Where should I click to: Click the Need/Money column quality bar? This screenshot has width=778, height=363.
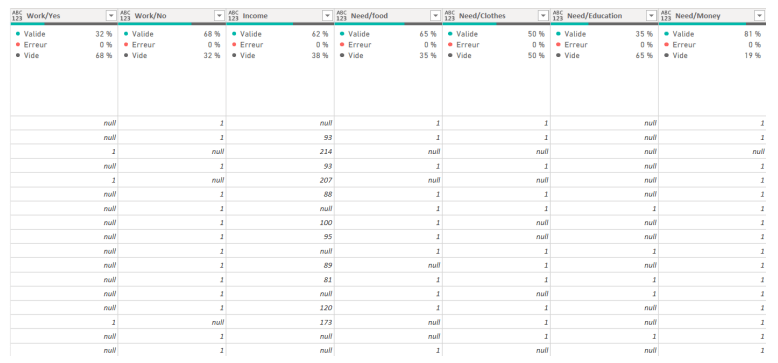tap(712, 23)
